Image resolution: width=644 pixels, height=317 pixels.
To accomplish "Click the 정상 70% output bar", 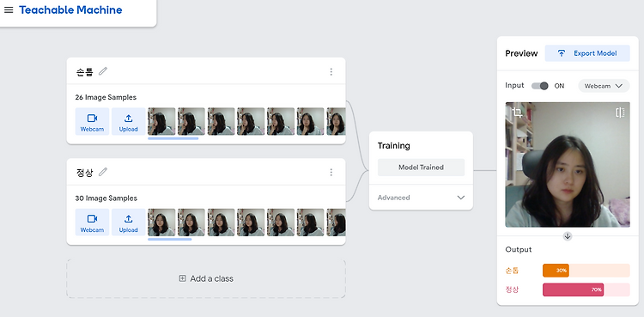I will click(586, 290).
